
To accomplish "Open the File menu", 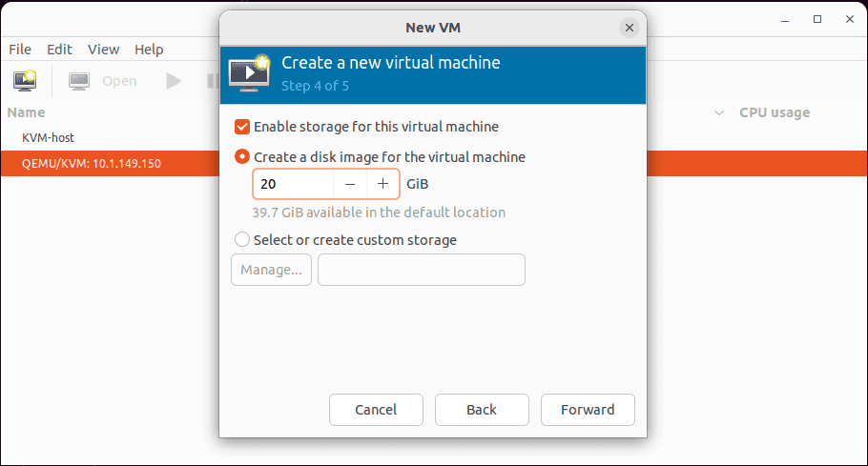I will click(20, 50).
